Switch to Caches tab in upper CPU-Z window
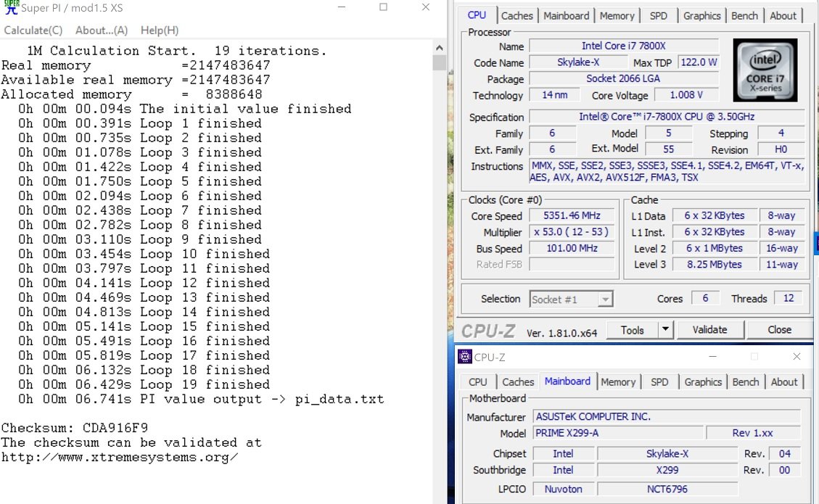This screenshot has height=504, width=819. click(517, 16)
